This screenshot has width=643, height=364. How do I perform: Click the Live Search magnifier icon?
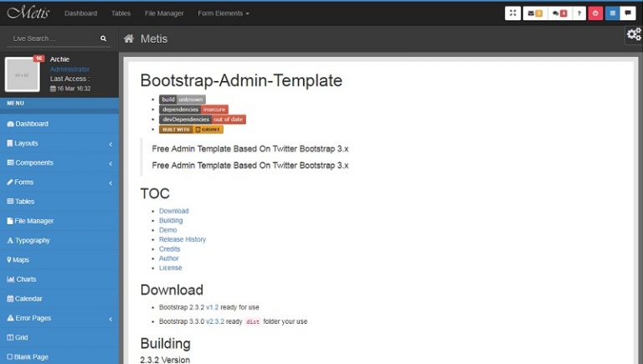pyautogui.click(x=103, y=38)
